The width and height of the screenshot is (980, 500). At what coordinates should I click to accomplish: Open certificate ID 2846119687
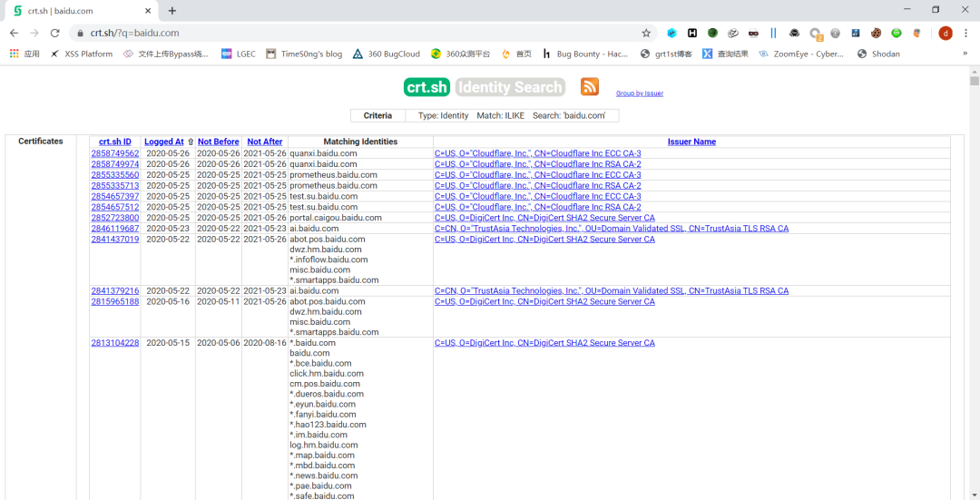coord(115,228)
